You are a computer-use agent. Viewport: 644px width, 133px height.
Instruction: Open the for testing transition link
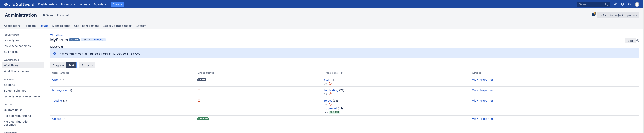pos(331,90)
